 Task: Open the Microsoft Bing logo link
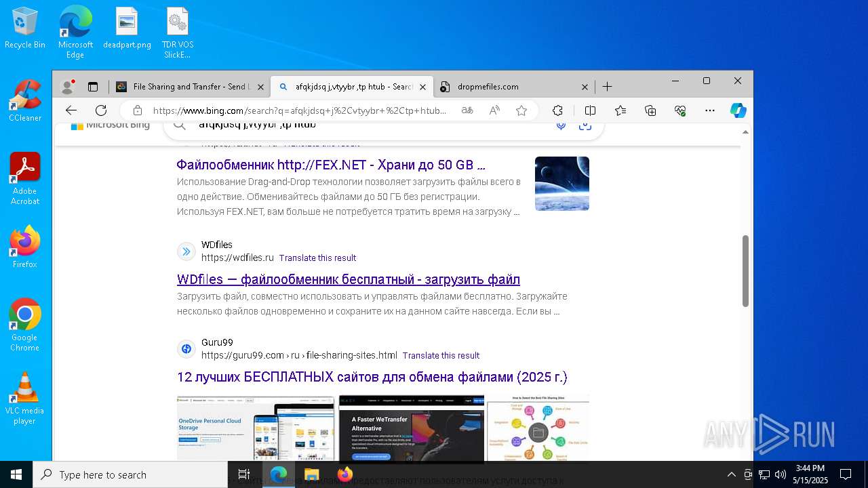pos(110,125)
